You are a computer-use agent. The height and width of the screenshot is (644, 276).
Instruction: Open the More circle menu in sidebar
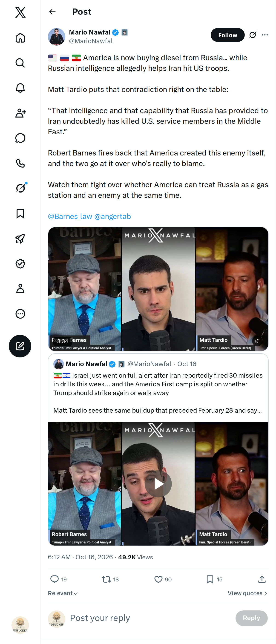click(20, 314)
